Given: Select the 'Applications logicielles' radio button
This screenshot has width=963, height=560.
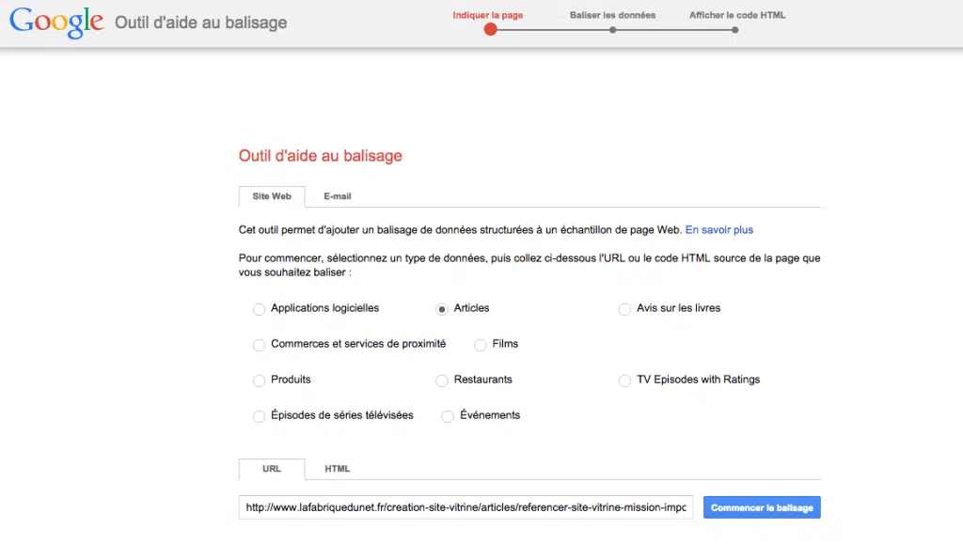Looking at the screenshot, I should [260, 309].
